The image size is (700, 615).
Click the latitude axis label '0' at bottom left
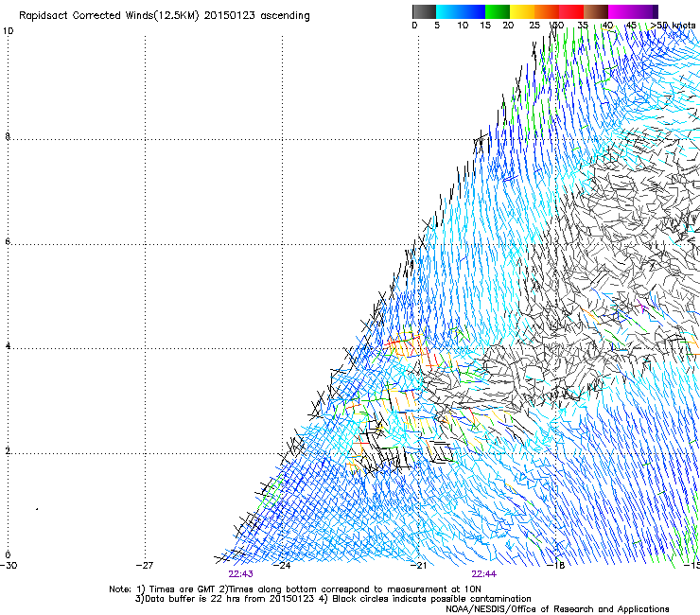(8, 555)
